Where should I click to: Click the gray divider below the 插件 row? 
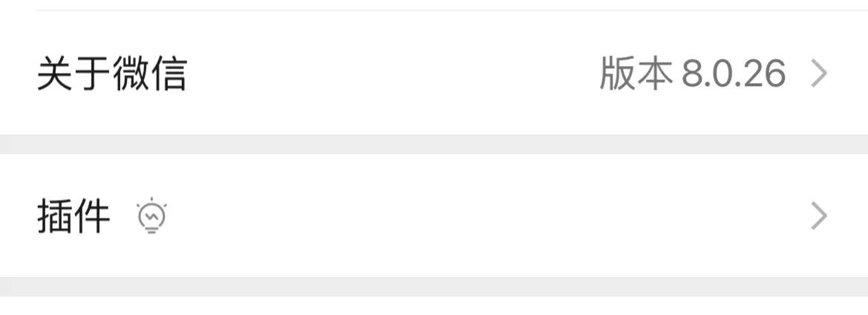tap(434, 287)
